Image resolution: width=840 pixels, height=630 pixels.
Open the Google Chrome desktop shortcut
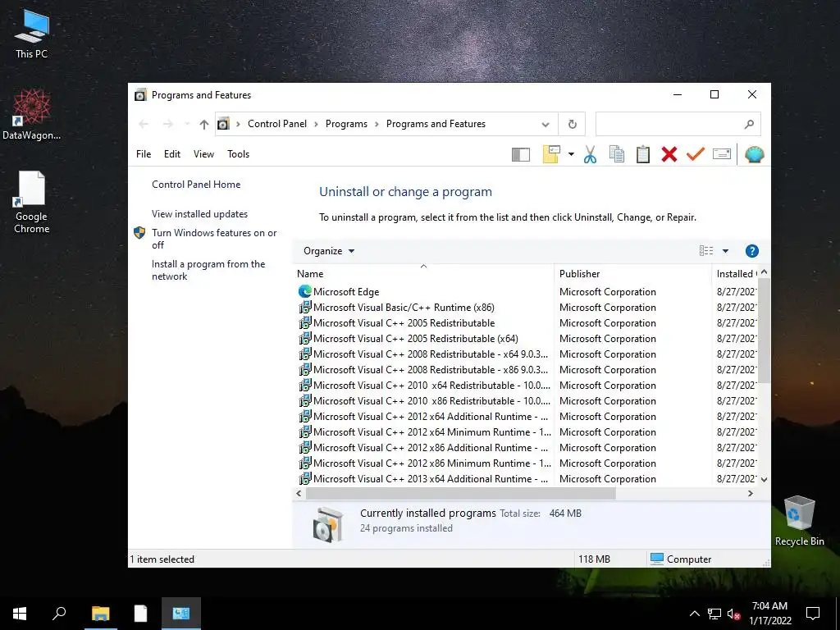(32, 202)
